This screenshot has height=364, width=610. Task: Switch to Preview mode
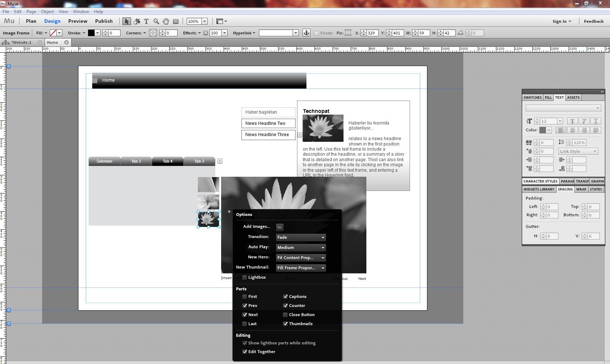78,21
